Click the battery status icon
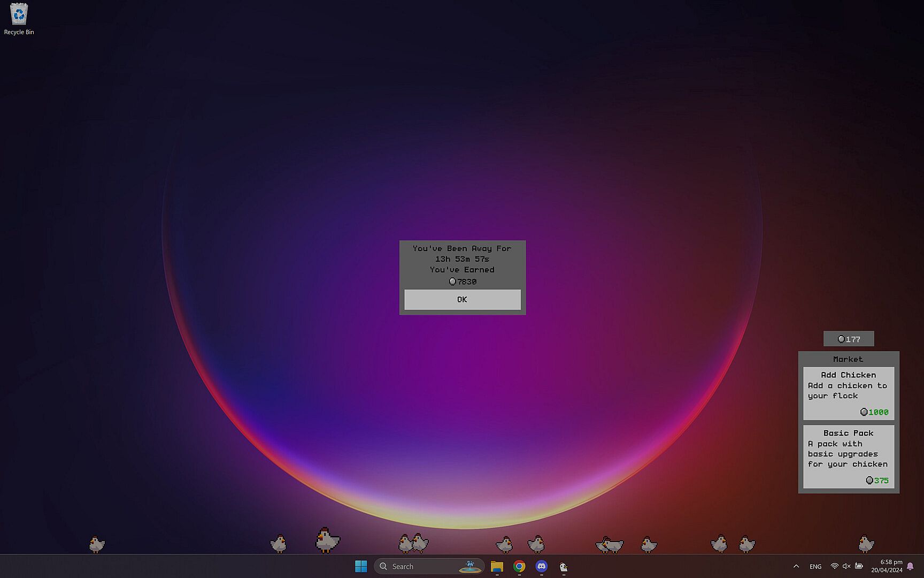 [859, 566]
